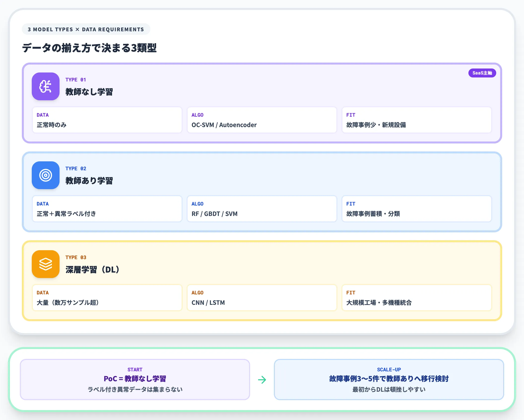Select the FIT 故障事例蓄積・分類 cell
This screenshot has height=420, width=524.
coord(417,209)
